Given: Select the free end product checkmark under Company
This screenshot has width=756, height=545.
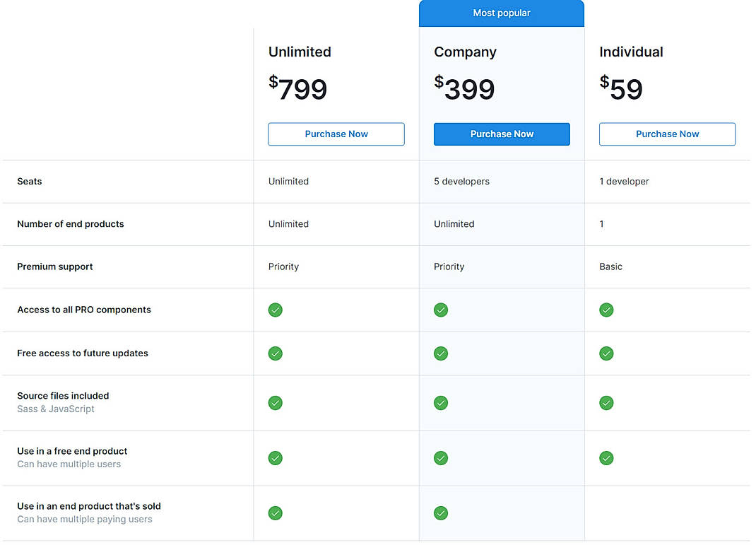Looking at the screenshot, I should (441, 458).
